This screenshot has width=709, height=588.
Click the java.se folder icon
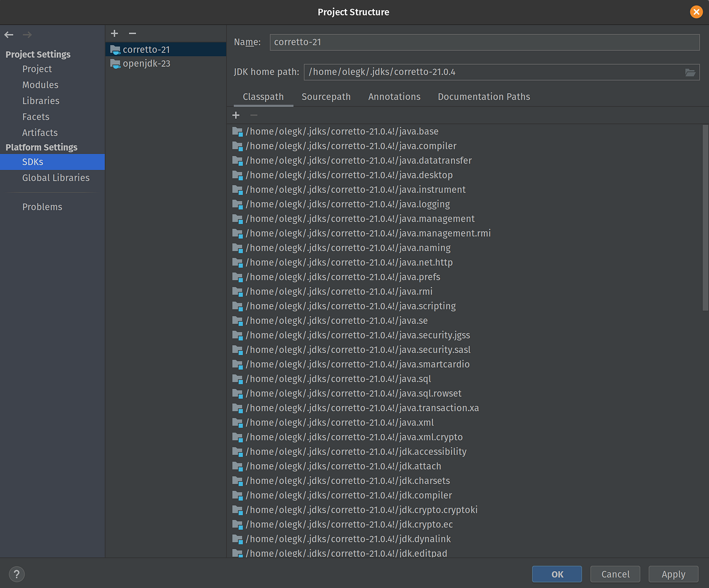coord(237,321)
